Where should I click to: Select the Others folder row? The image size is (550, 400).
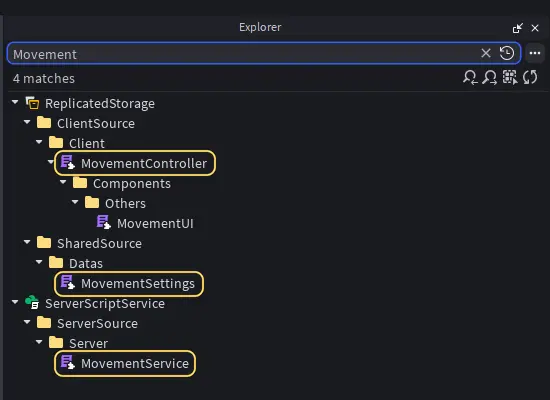point(125,204)
